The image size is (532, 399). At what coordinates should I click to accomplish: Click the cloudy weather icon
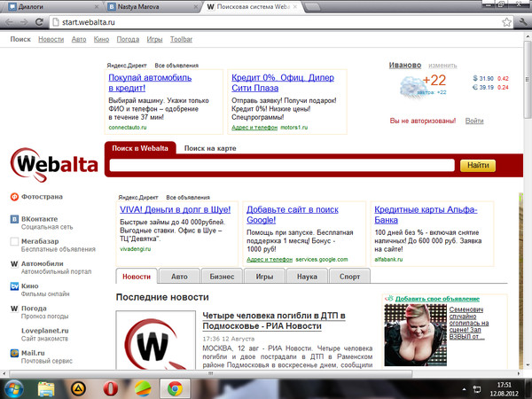411,87
